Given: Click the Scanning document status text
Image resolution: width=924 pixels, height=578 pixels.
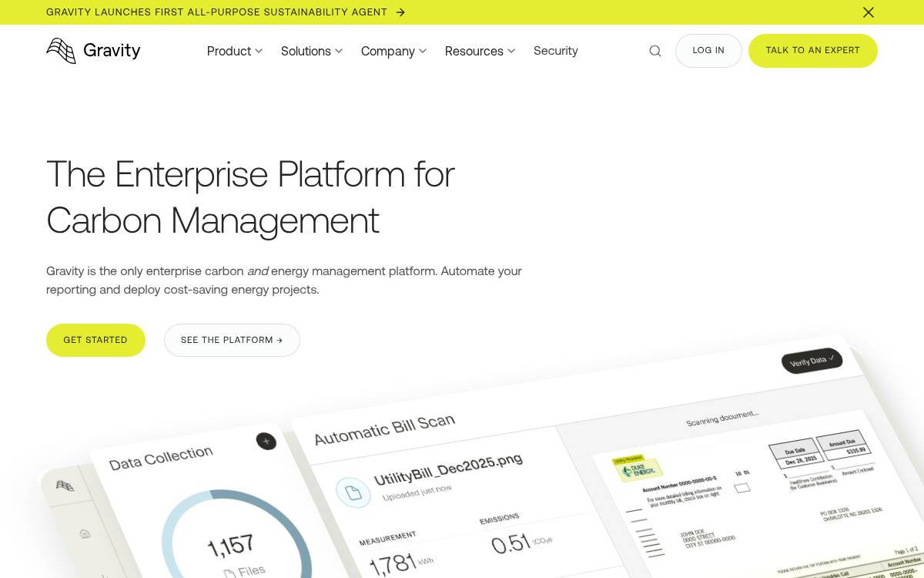Looking at the screenshot, I should click(x=722, y=417).
